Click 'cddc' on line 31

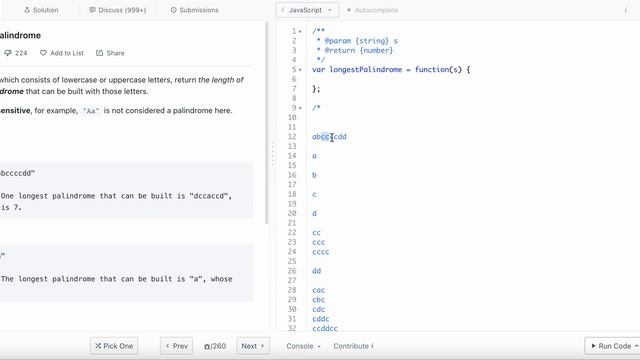(x=320, y=319)
